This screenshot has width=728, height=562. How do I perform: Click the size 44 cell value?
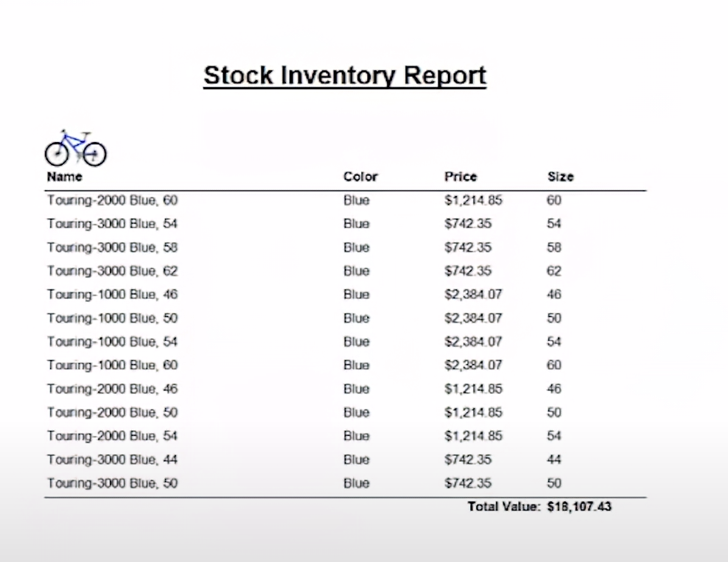[554, 460]
